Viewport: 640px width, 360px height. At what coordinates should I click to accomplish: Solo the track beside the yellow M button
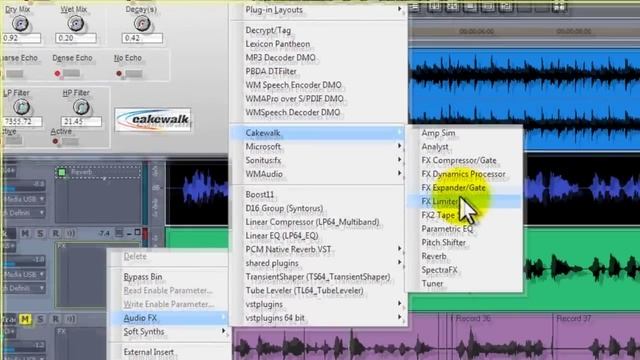point(40,319)
